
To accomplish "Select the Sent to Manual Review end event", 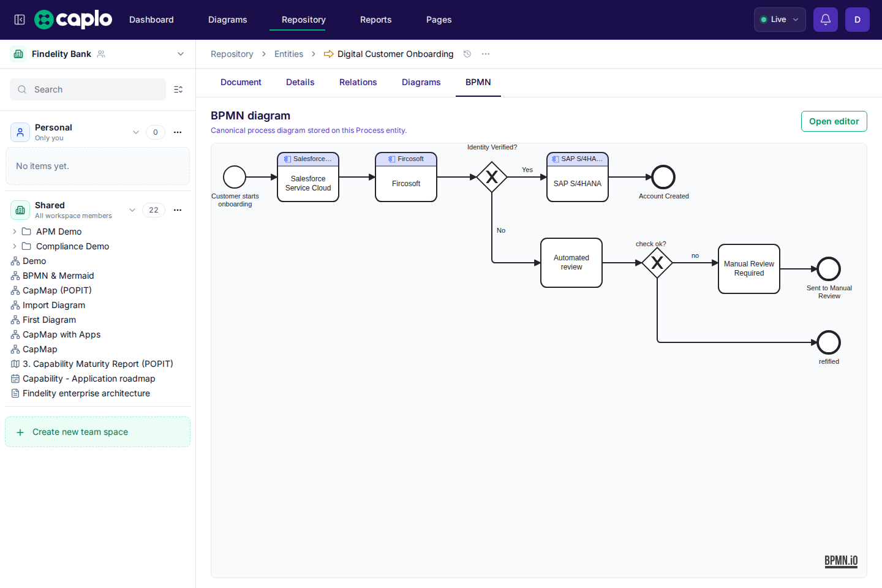I will (x=829, y=269).
